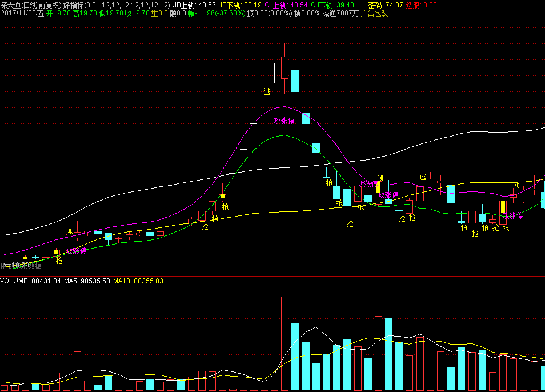The width and height of the screenshot is (545, 392).
Task: Click the JB下轨: 33.19 value
Action: coord(240,5)
